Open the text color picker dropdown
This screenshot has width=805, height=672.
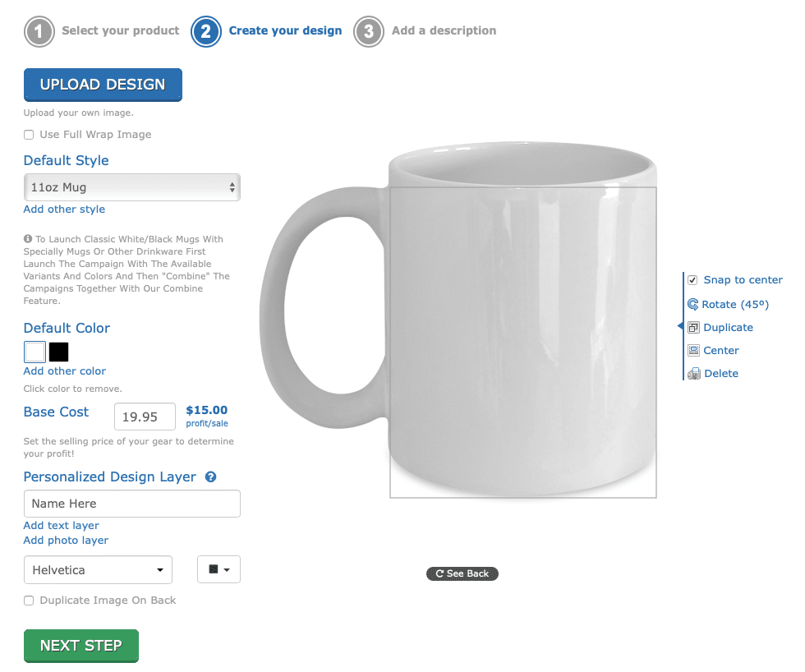pos(218,569)
